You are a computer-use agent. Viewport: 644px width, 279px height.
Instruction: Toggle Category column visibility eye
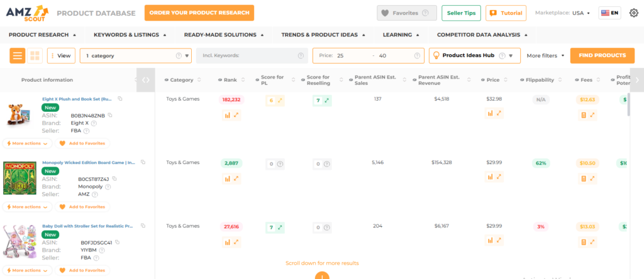click(166, 80)
